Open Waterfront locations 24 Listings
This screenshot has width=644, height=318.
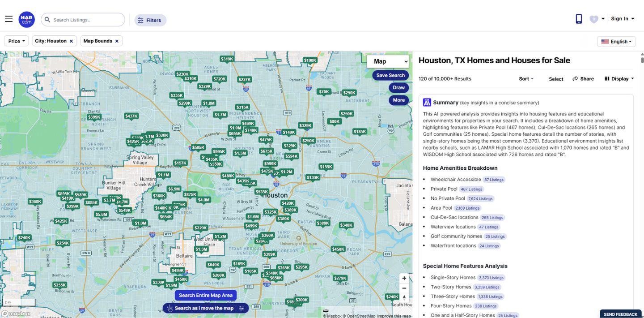tap(489, 246)
